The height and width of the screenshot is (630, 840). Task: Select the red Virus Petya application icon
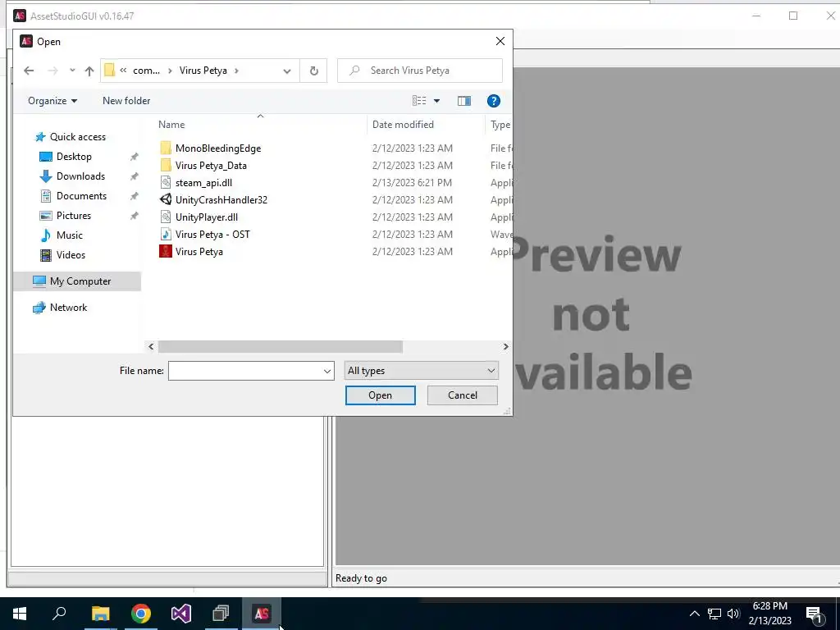tap(166, 251)
